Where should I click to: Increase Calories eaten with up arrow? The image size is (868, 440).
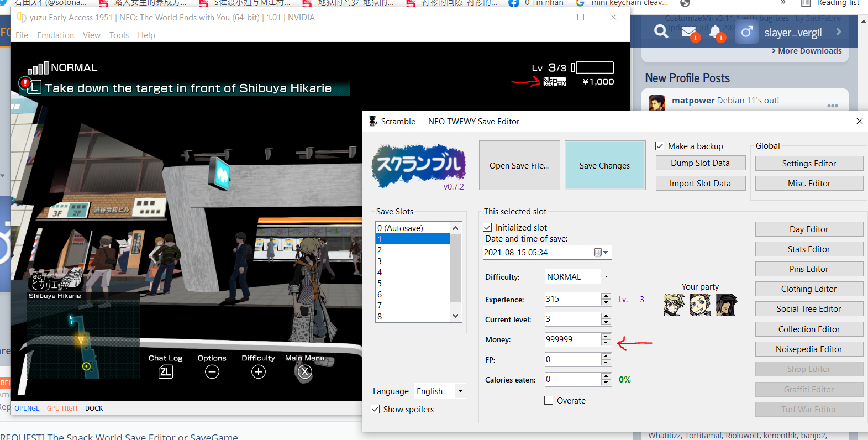tap(606, 376)
